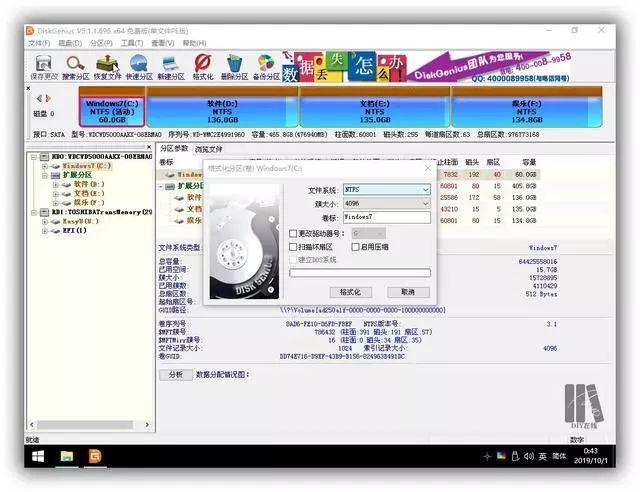This screenshot has width=640, height=492.
Task: Launch the 恢复文件 (recover files) tool
Action: 107,67
